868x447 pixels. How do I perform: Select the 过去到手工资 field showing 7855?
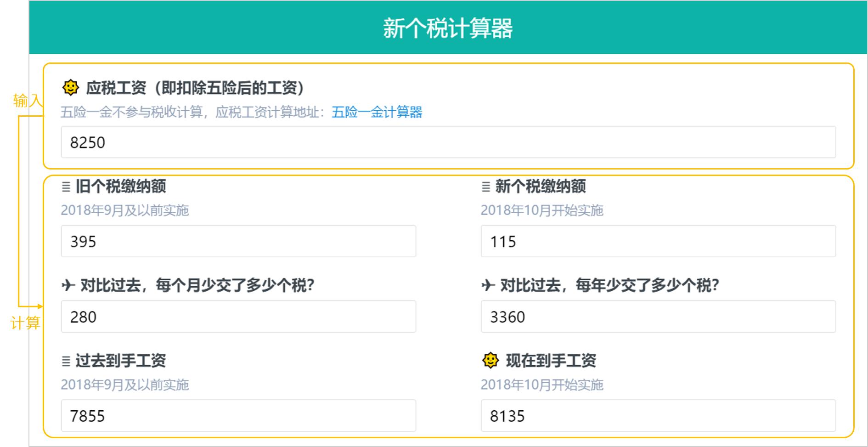tap(239, 416)
